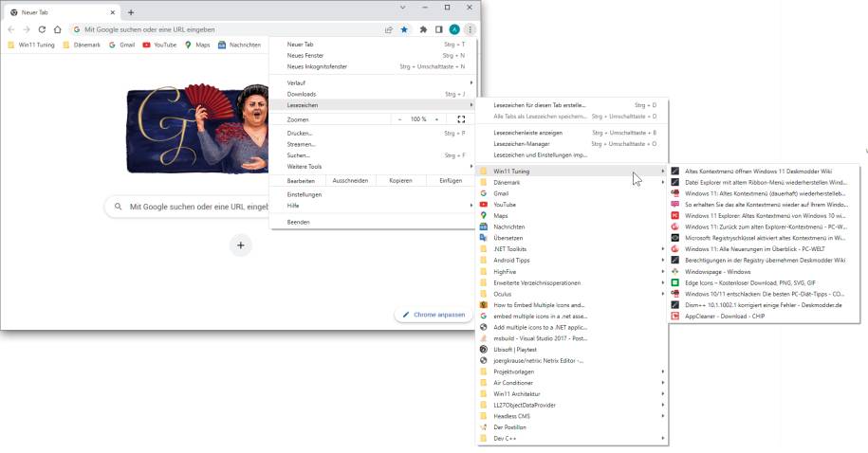868x453 pixels.
Task: Open Dänemark folder in bookmarks bar
Action: pyautogui.click(x=82, y=45)
